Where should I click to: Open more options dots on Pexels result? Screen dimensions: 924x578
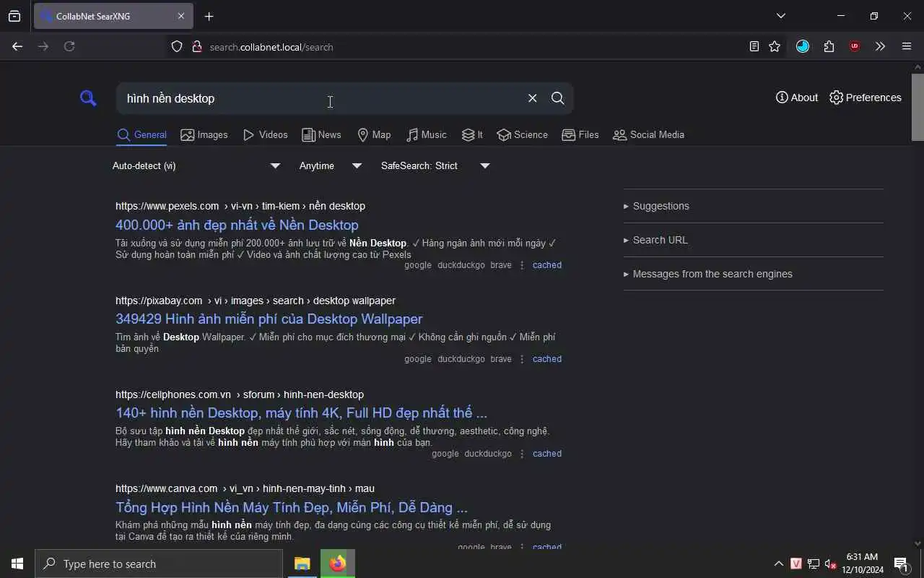pyautogui.click(x=522, y=265)
